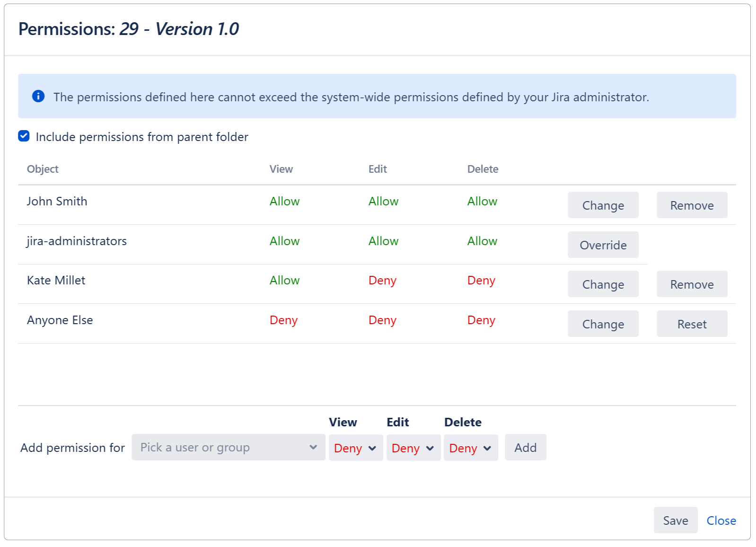Select the Object column header
This screenshot has height=547, width=756.
43,168
